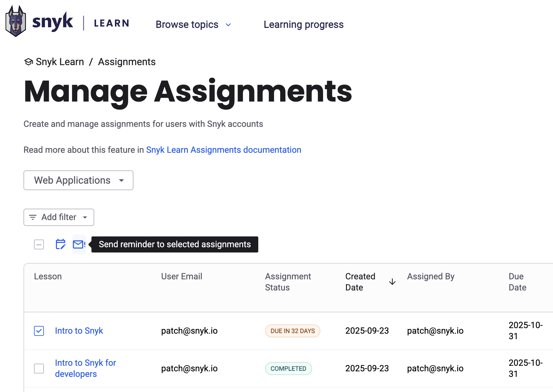Click the Snyk dog mascot logo
553x392 pixels.
15,22
